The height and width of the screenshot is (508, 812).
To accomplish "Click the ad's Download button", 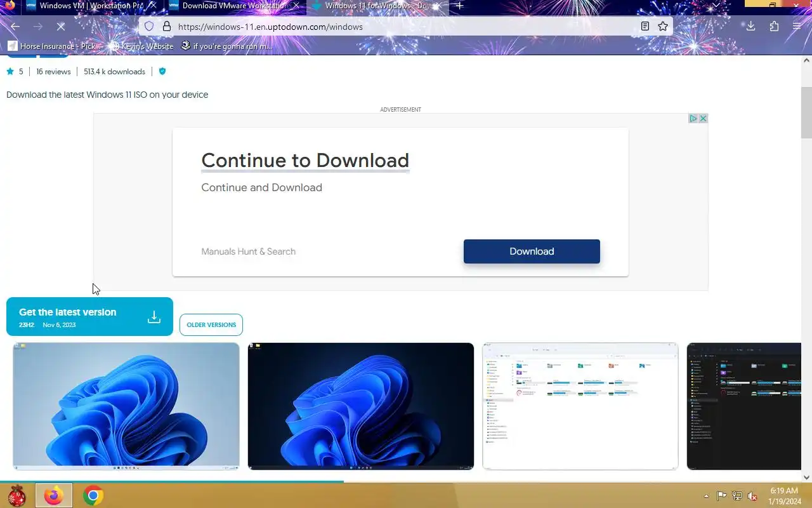I will (x=532, y=251).
